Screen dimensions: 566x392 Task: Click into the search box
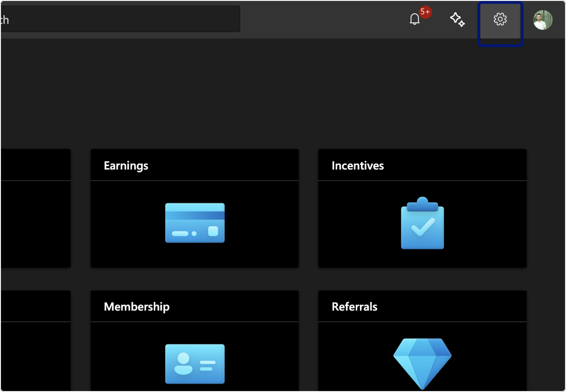(120, 19)
